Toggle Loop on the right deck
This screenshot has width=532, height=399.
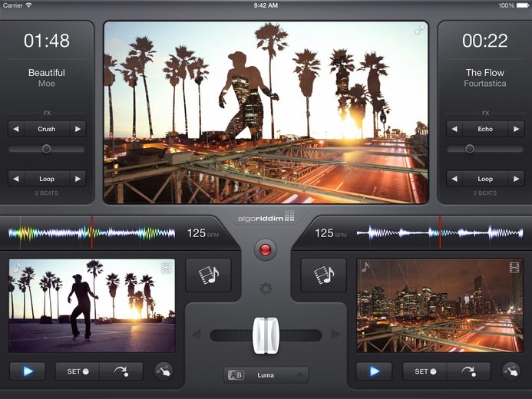coord(485,179)
